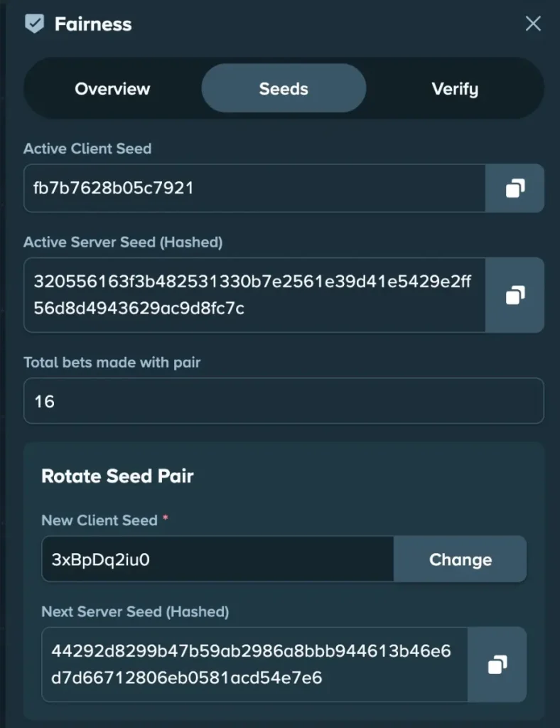This screenshot has width=560, height=728.
Task: Click the Next Server Seed hash field
Action: [x=254, y=665]
